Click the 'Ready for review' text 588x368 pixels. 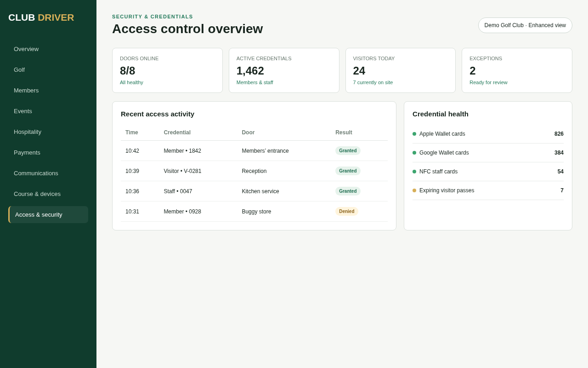(x=488, y=82)
